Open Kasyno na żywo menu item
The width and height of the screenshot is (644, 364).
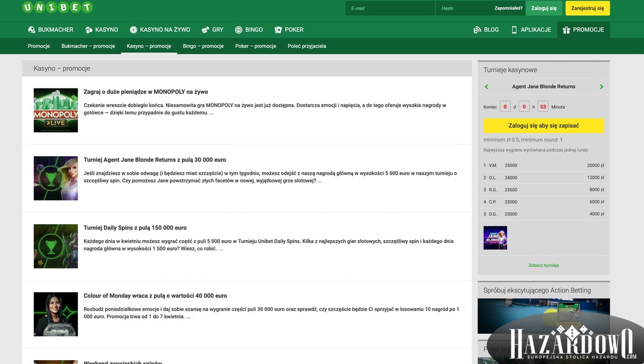pos(165,30)
